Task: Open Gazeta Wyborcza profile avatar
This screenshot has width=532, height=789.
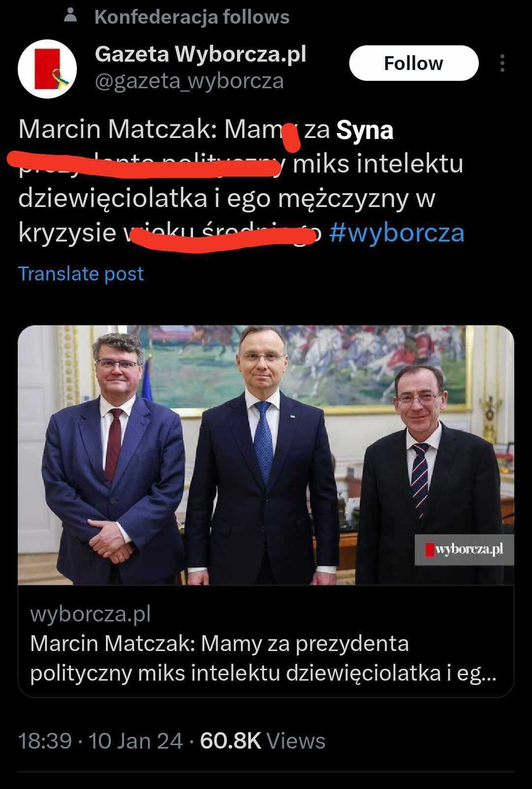Action: pyautogui.click(x=47, y=68)
